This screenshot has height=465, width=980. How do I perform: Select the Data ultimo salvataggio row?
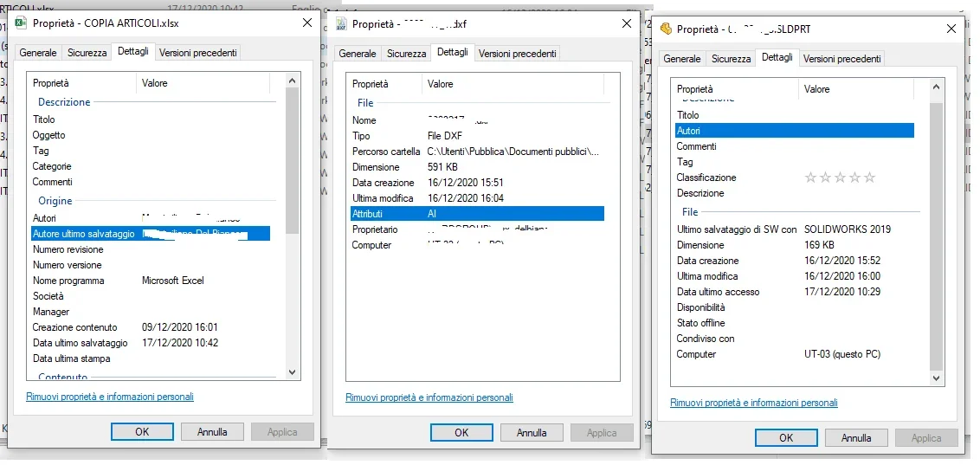151,343
